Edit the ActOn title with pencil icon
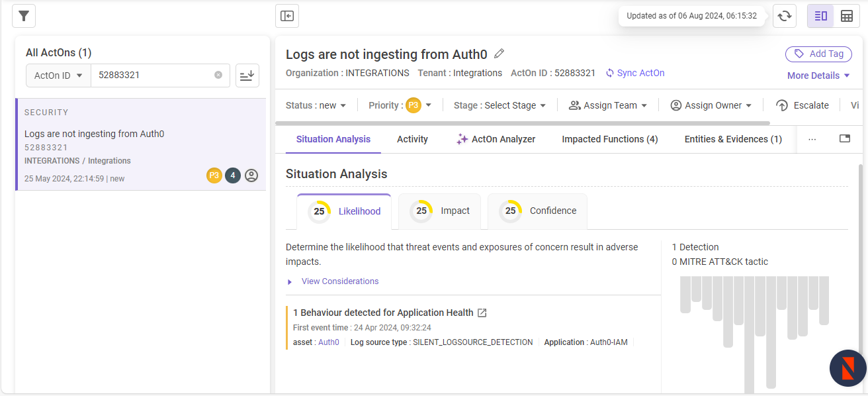868x396 pixels. [x=499, y=54]
